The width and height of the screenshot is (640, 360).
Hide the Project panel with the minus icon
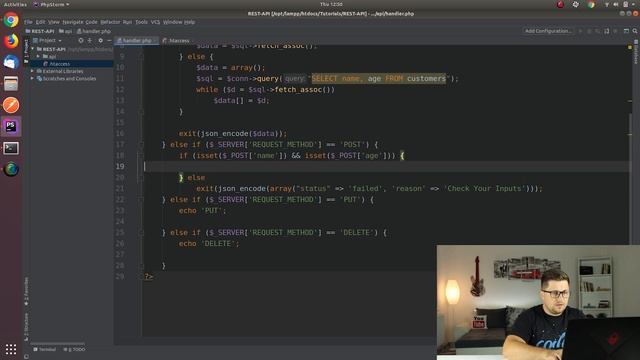pyautogui.click(x=109, y=40)
